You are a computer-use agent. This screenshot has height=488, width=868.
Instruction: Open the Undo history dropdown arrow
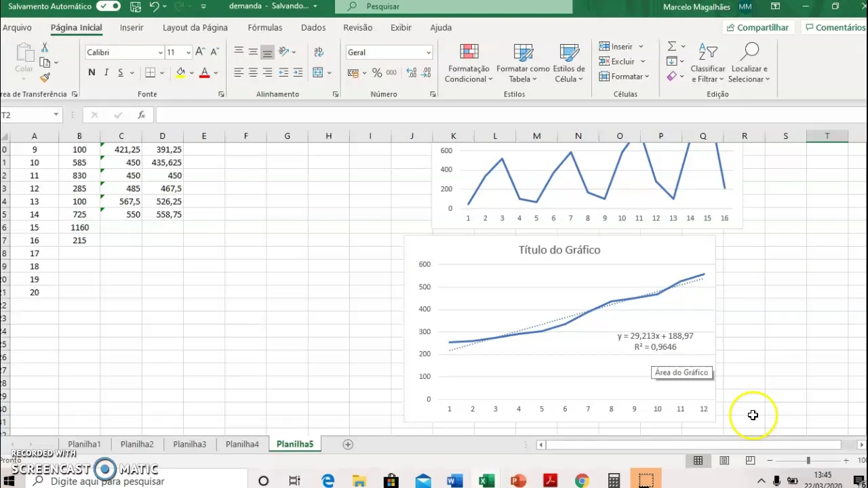pyautogui.click(x=164, y=7)
